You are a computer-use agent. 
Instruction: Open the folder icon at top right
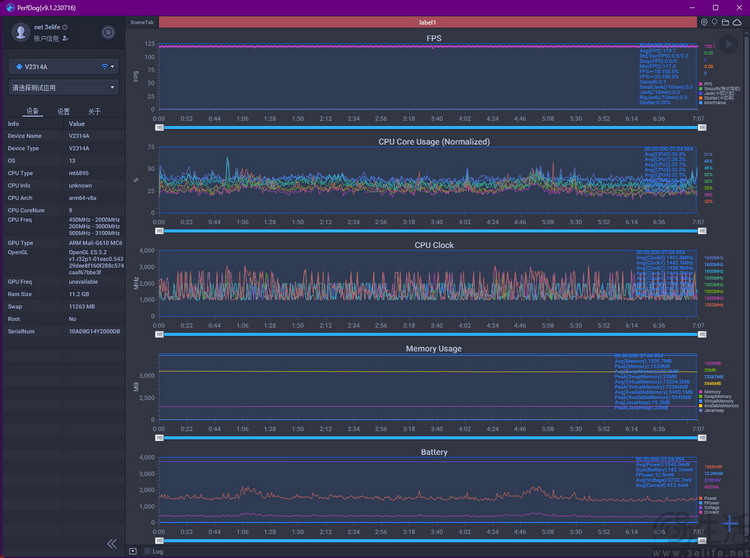pyautogui.click(x=726, y=22)
